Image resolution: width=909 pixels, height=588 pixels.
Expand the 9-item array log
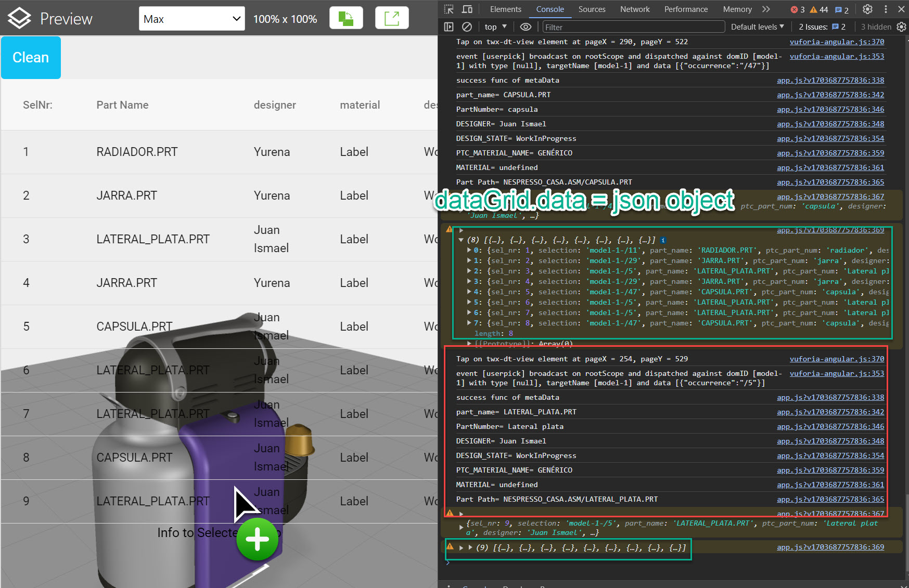[x=470, y=547]
